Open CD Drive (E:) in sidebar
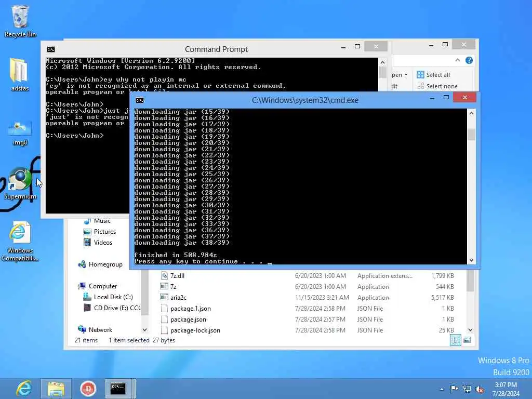The image size is (532, 399). [112, 308]
